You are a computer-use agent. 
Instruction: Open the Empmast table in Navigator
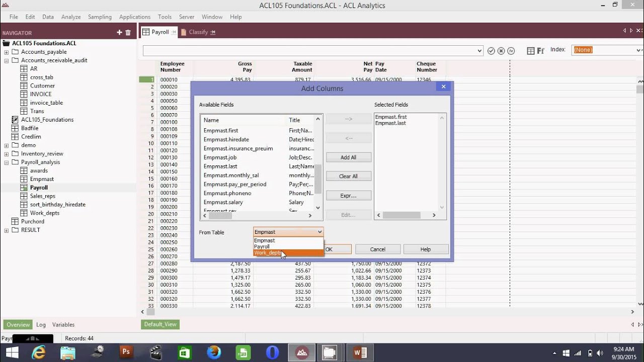(x=42, y=179)
